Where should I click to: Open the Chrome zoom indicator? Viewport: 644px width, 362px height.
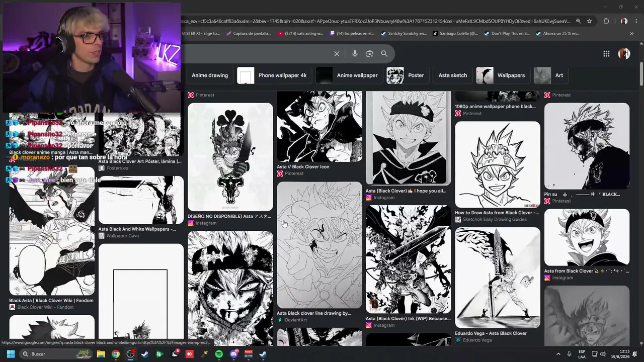(x=578, y=21)
